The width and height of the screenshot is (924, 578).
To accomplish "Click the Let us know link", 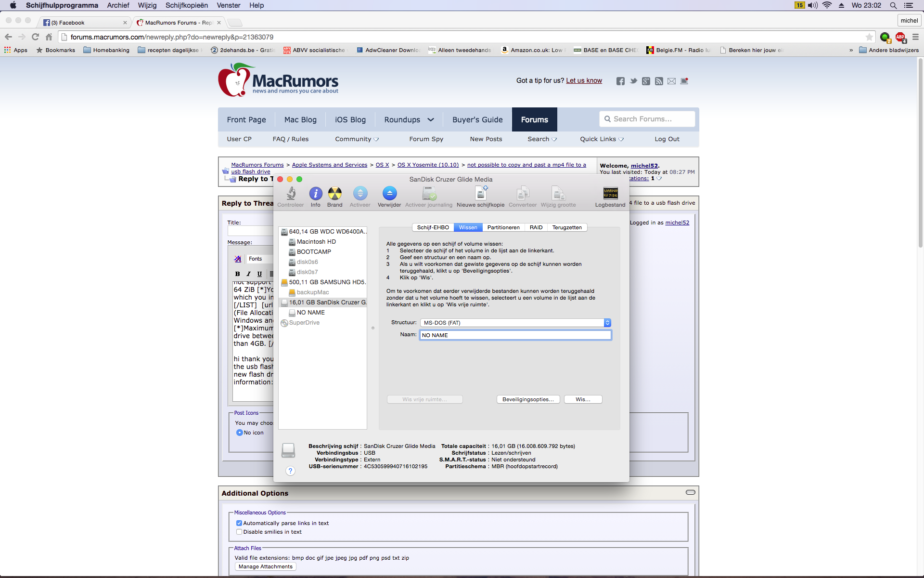I will pyautogui.click(x=584, y=80).
